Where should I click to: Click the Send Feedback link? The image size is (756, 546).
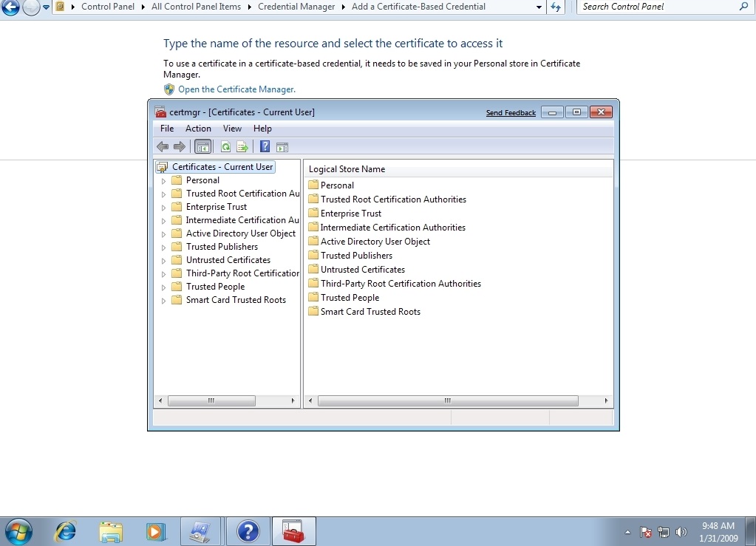(511, 113)
